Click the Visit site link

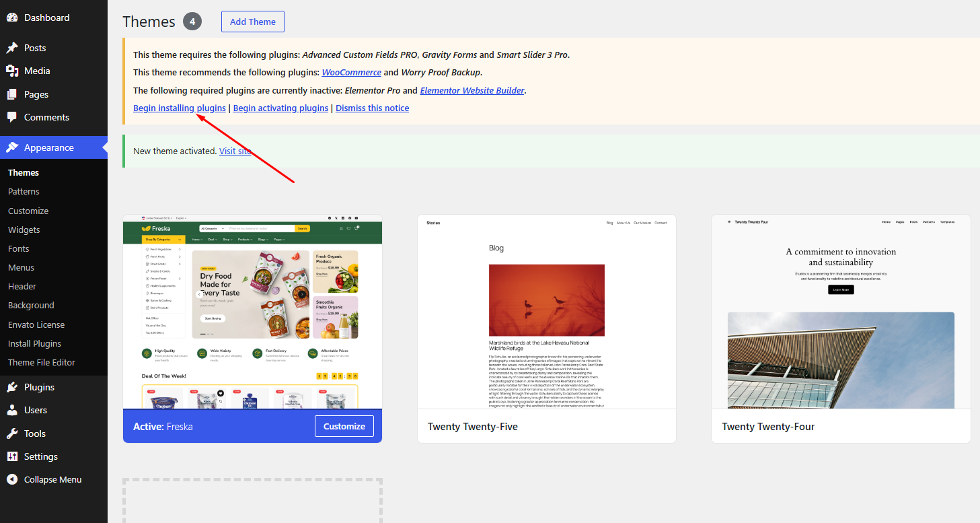pyautogui.click(x=235, y=151)
